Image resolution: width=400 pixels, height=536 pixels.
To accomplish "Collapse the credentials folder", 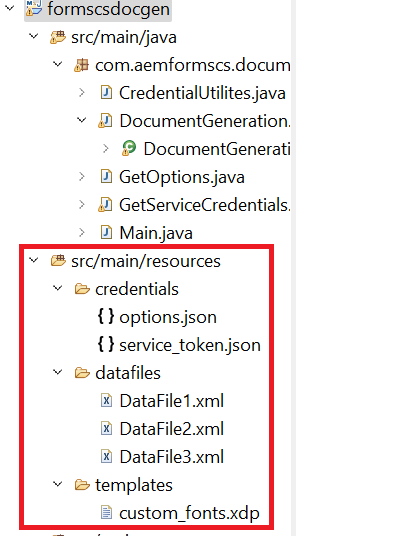I will tap(57, 288).
